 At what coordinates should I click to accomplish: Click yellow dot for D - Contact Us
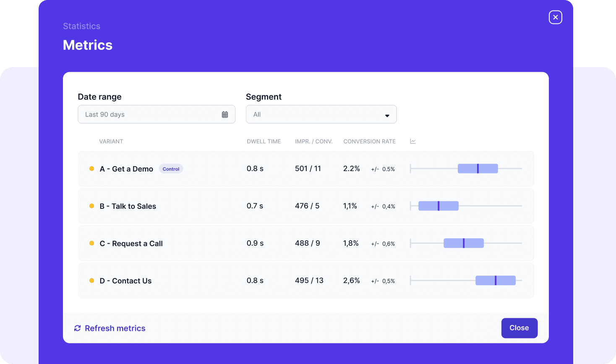pos(91,281)
